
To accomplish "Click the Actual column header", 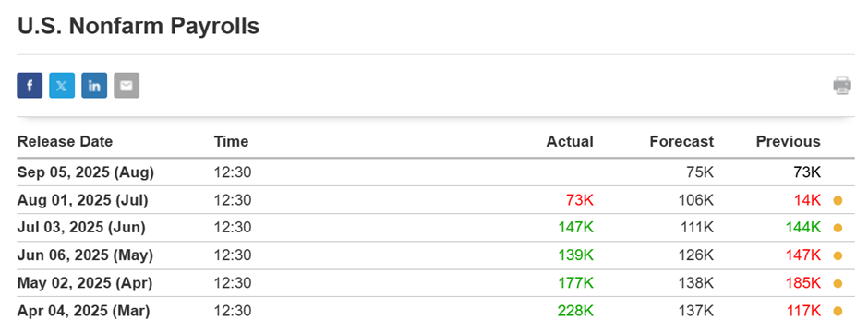I will coord(570,142).
